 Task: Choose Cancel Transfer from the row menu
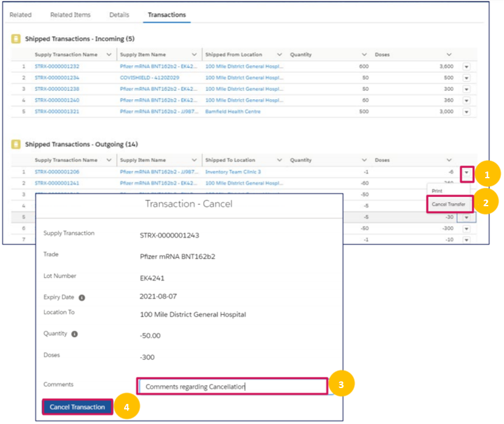coord(449,204)
